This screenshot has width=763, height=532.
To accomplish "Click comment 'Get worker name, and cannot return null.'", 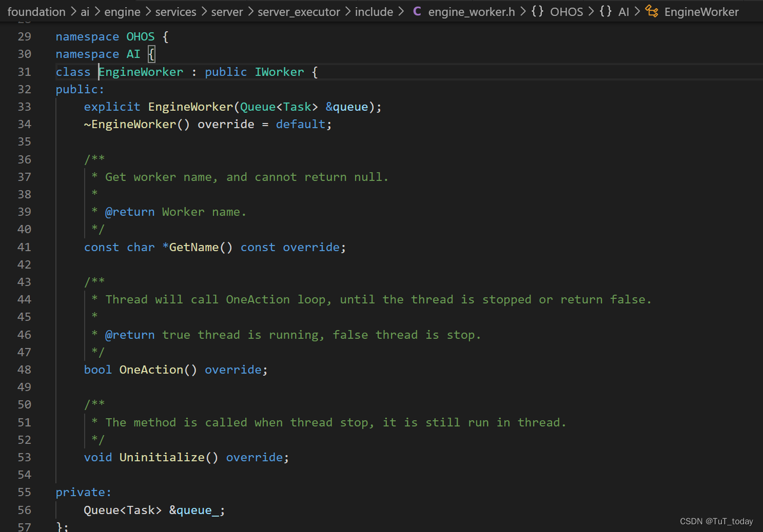I will [247, 177].
